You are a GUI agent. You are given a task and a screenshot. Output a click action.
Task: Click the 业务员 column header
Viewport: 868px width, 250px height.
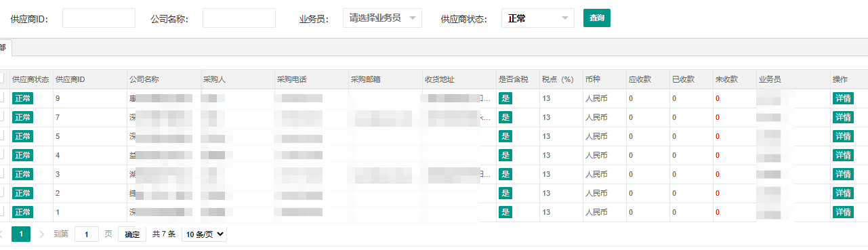(x=793, y=79)
